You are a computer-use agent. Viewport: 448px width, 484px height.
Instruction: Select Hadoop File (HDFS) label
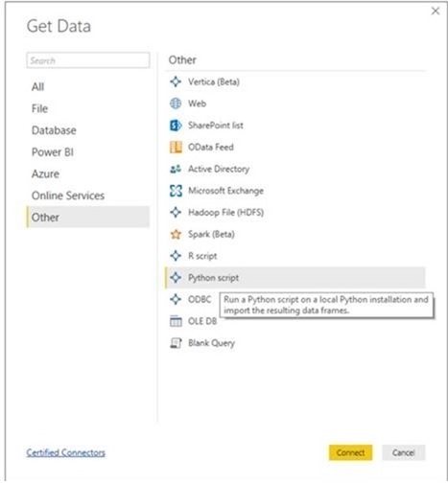pos(225,213)
